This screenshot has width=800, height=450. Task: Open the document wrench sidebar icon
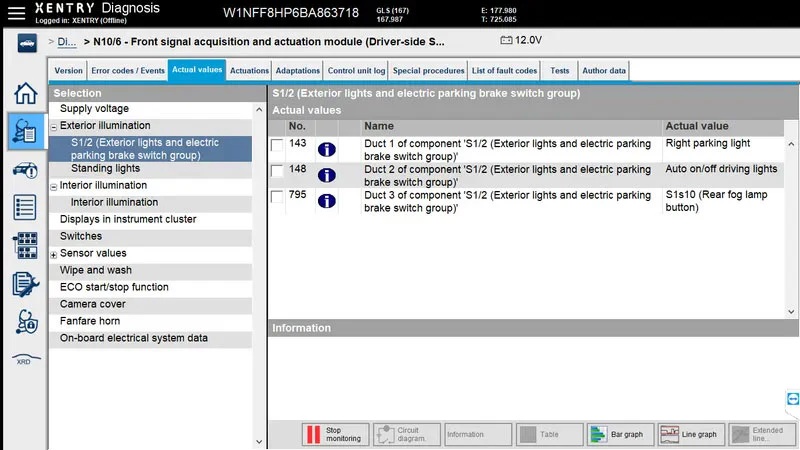click(x=25, y=284)
